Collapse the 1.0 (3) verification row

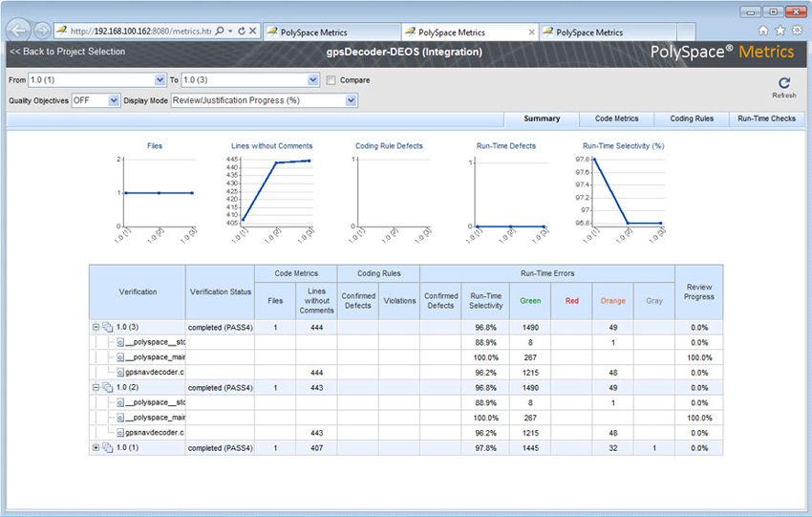pyautogui.click(x=96, y=327)
